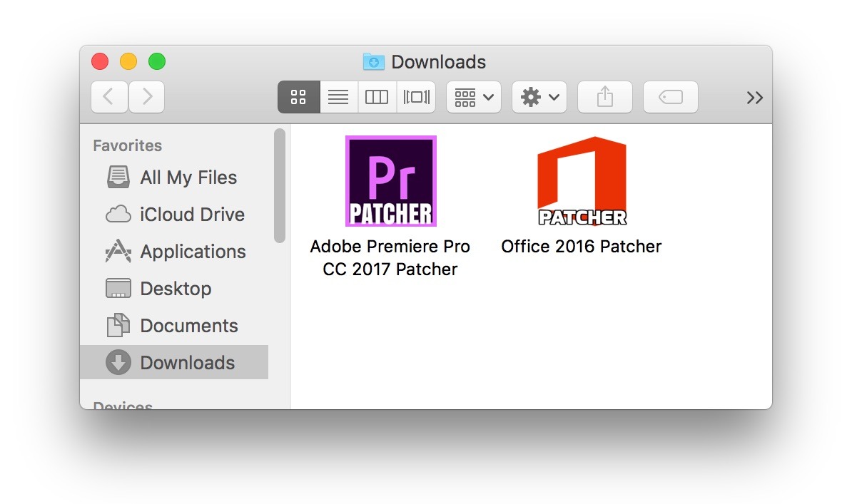
Task: Click the Documents sidebar icon
Action: pyautogui.click(x=118, y=325)
